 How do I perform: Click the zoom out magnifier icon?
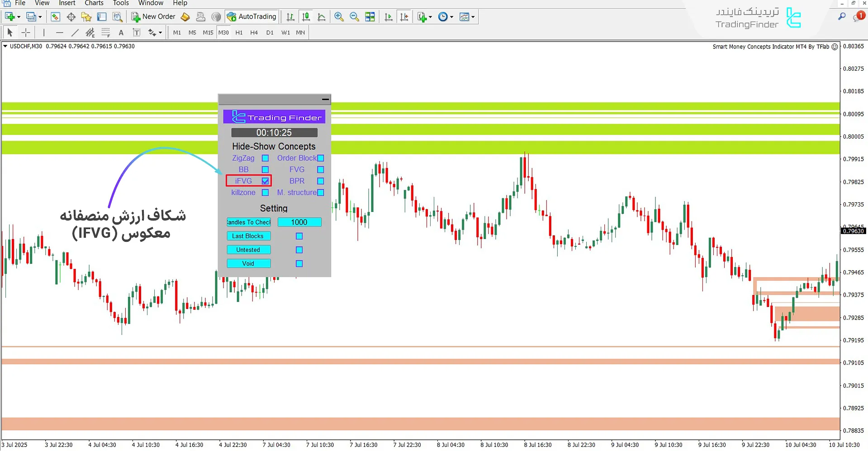pyautogui.click(x=354, y=17)
